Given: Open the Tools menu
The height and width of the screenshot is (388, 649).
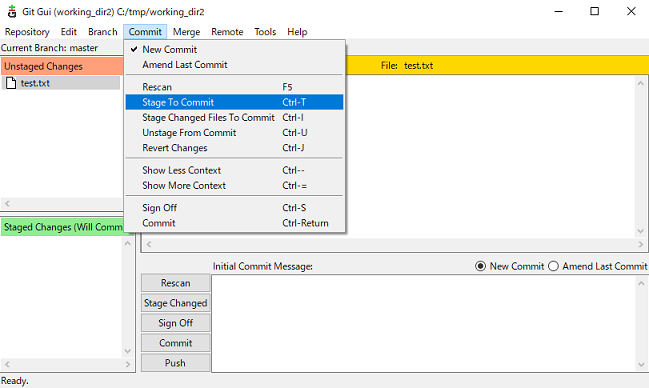Looking at the screenshot, I should pyautogui.click(x=265, y=32).
